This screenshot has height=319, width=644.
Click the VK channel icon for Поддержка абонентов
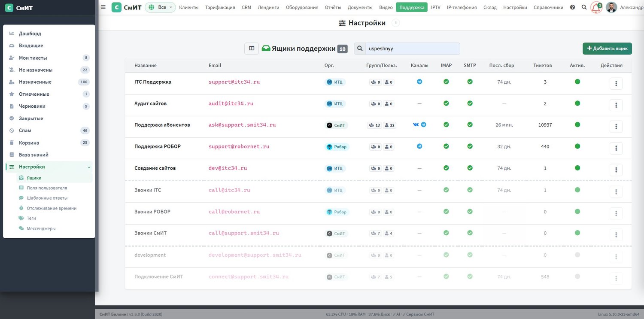coord(416,125)
